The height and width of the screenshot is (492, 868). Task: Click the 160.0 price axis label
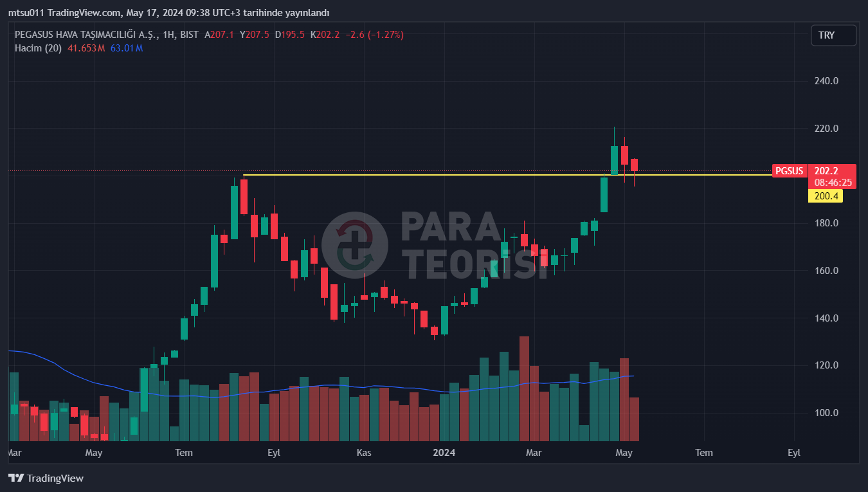826,271
